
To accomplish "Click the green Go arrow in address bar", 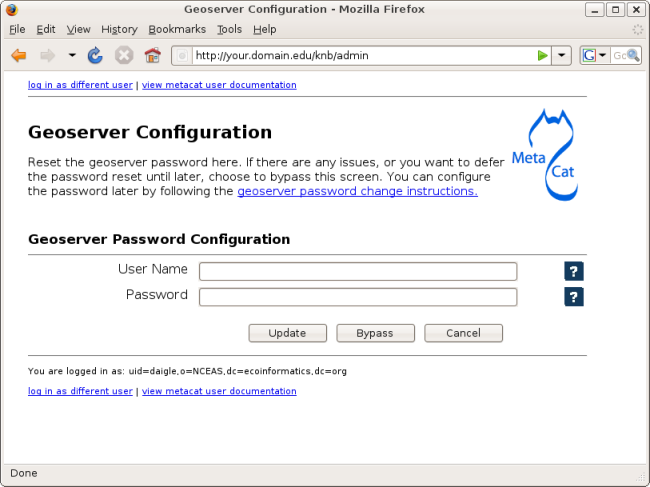I will [542, 55].
